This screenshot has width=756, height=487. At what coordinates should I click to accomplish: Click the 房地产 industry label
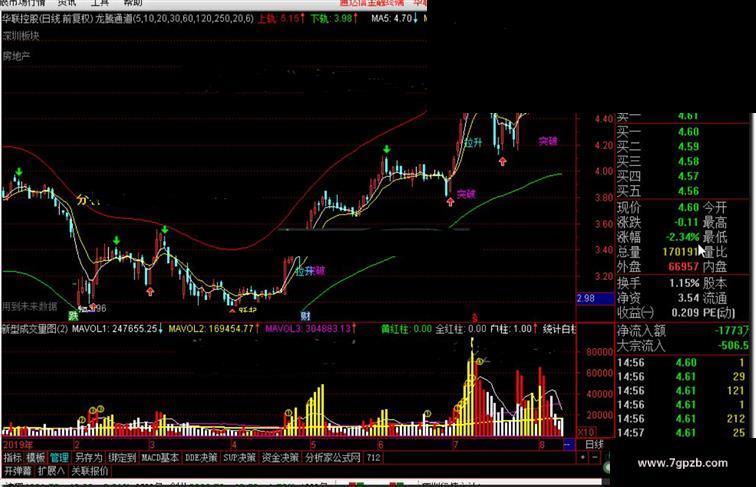coord(16,56)
